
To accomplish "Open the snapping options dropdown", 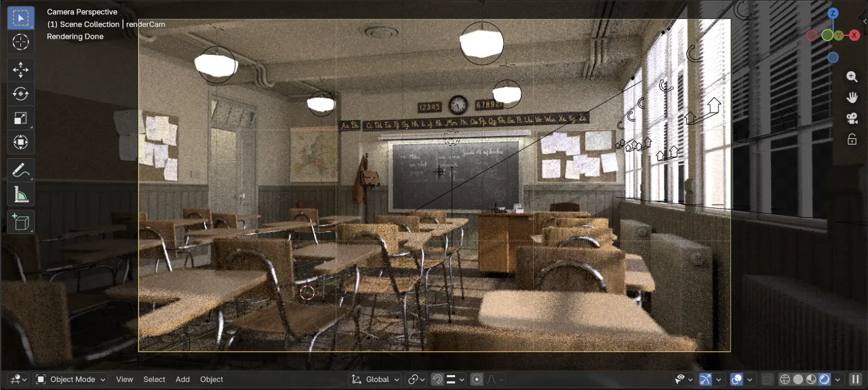I will tap(455, 379).
